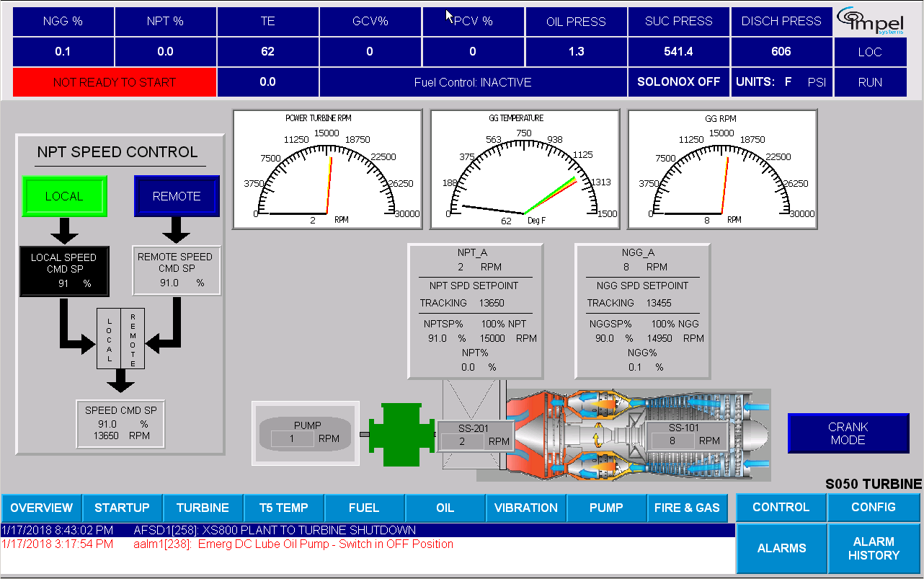The height and width of the screenshot is (579, 924).
Task: Click the CONFIG button
Action: (874, 507)
